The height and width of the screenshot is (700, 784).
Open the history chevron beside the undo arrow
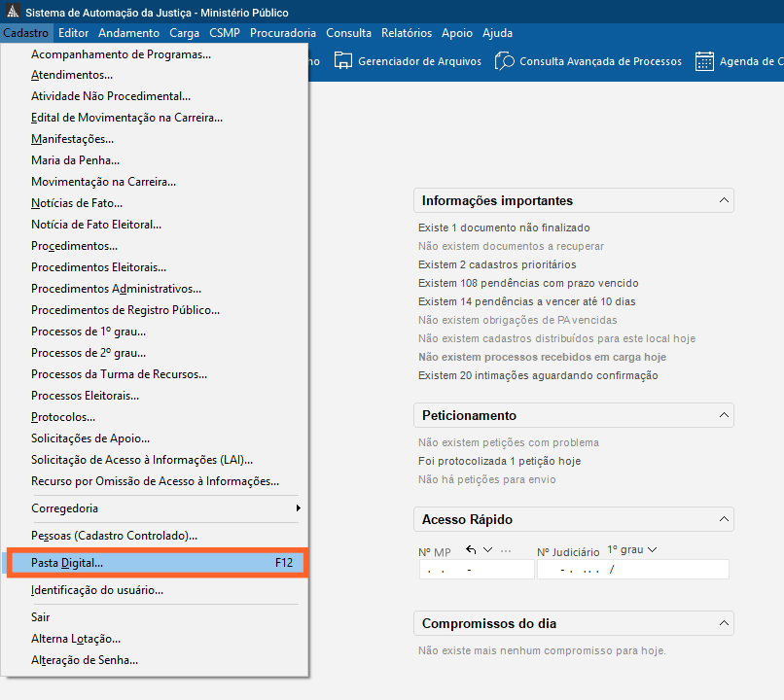coord(487,550)
